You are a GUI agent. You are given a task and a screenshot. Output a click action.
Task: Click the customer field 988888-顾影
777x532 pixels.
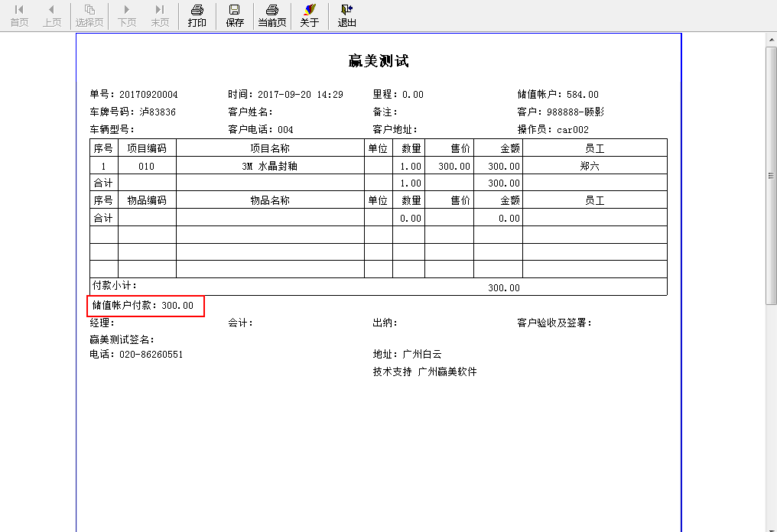(x=575, y=112)
